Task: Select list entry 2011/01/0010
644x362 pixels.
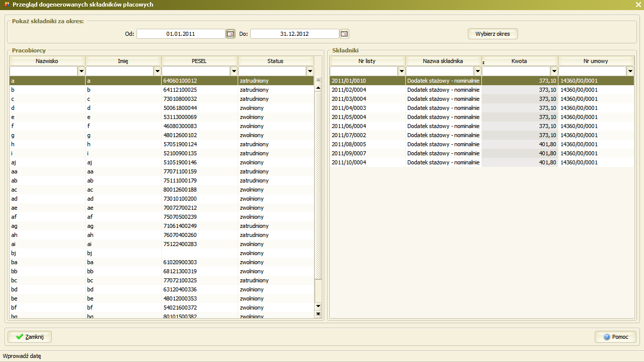Action: pos(482,81)
